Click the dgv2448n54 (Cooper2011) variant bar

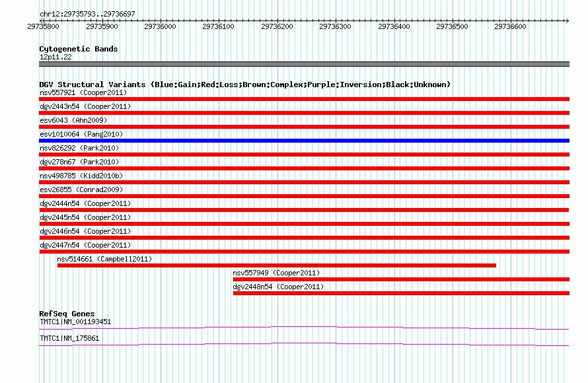[x=401, y=293]
